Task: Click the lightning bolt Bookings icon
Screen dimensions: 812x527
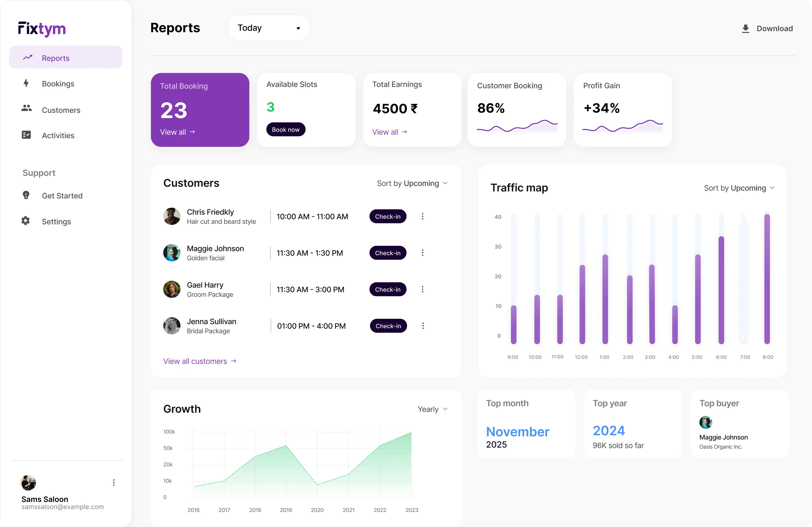Action: (x=26, y=83)
